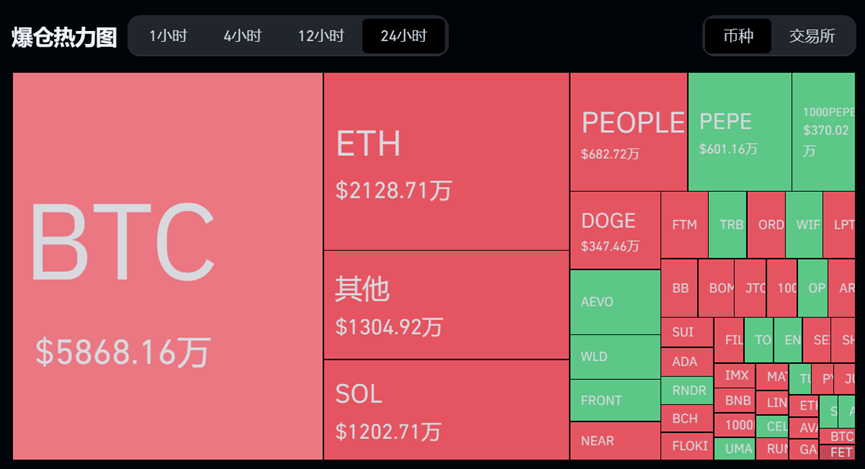Select the green PEPE $601.16万 tile

click(x=739, y=132)
